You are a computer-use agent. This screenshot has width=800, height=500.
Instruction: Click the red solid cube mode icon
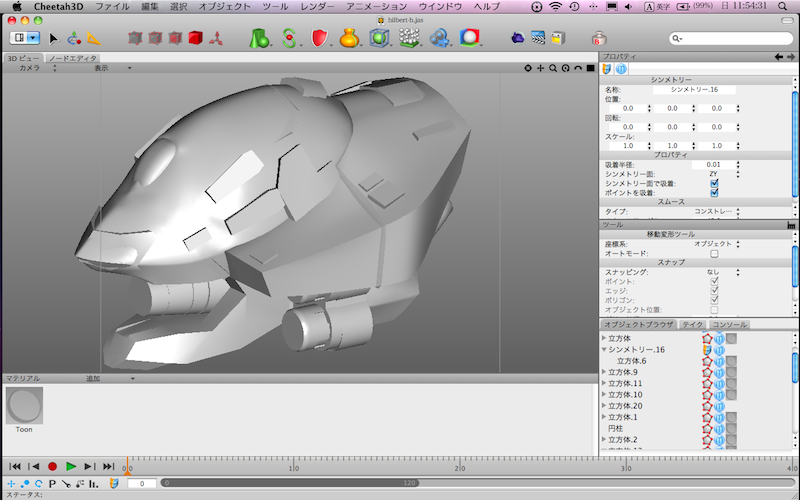pyautogui.click(x=194, y=38)
